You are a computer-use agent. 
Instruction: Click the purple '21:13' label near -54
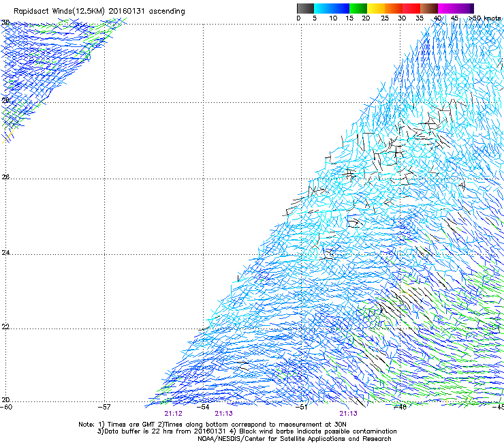coord(223,414)
